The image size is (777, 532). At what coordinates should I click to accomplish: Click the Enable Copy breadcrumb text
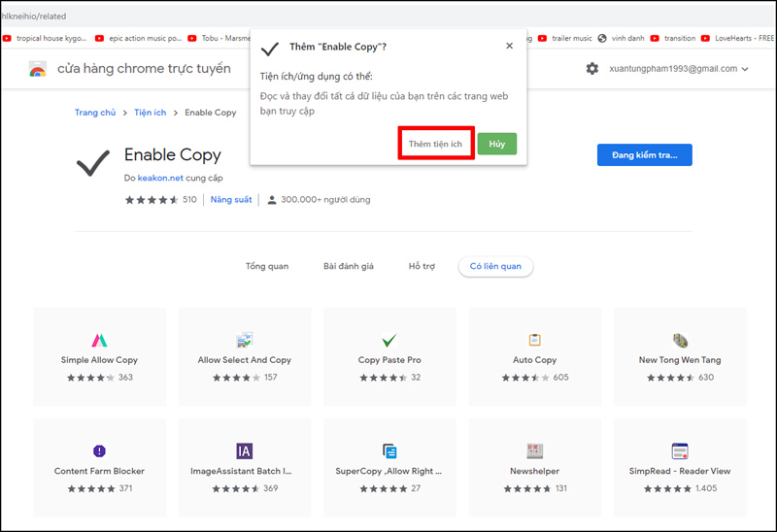tap(211, 113)
